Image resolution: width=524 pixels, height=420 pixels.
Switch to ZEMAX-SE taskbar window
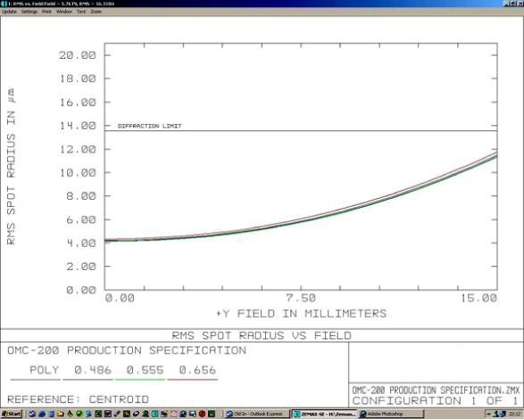click(324, 414)
